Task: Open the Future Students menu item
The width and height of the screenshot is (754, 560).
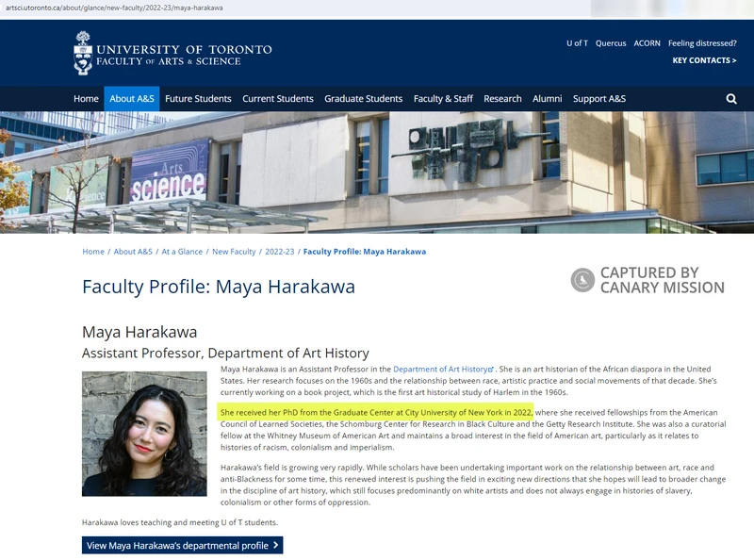Action: point(198,99)
